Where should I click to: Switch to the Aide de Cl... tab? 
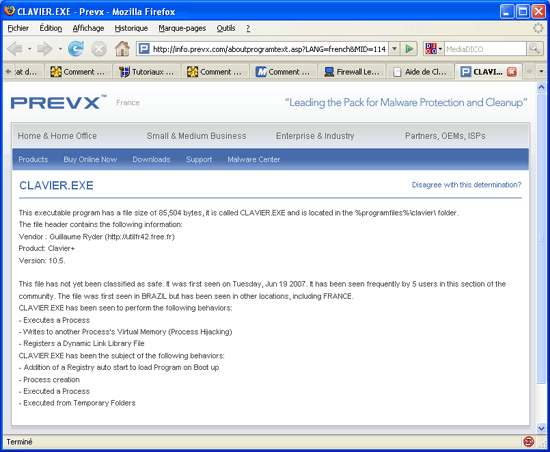[420, 72]
